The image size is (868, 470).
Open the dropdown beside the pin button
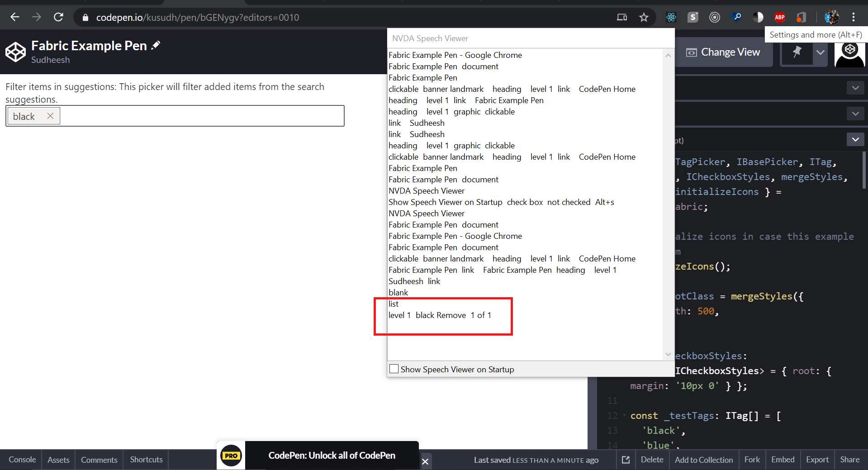pos(821,52)
